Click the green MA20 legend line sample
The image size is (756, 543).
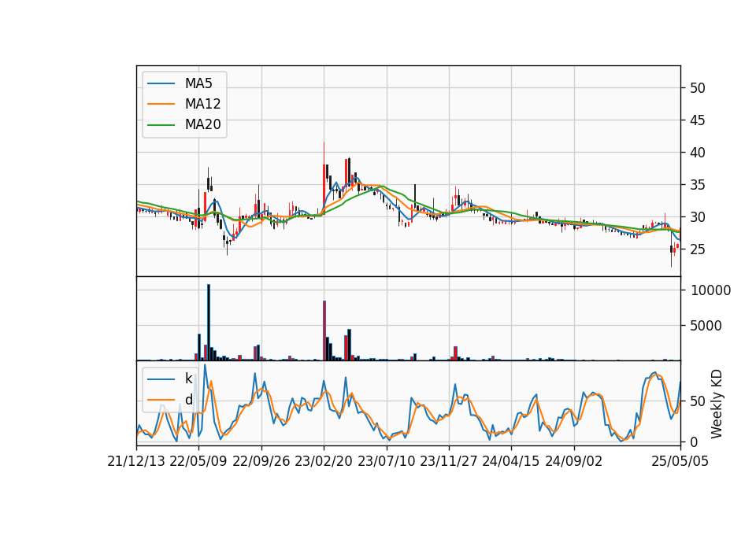[x=161, y=125]
